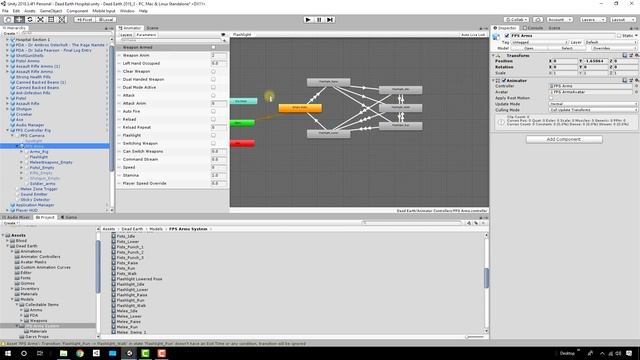Click the Animator parameters eye icon
The width and height of the screenshot is (640, 360).
(223, 35)
